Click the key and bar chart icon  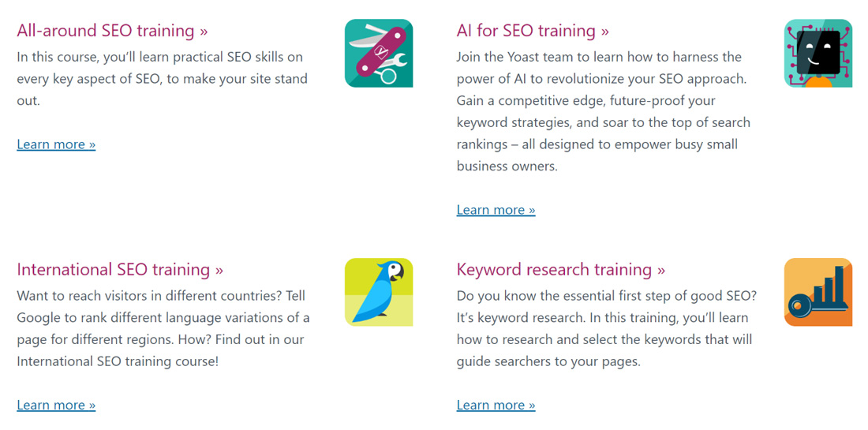pyautogui.click(x=818, y=292)
